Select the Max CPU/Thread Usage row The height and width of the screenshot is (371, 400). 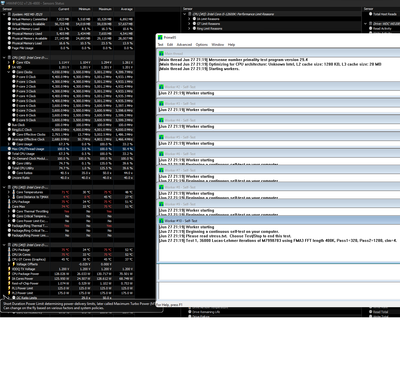click(67, 149)
